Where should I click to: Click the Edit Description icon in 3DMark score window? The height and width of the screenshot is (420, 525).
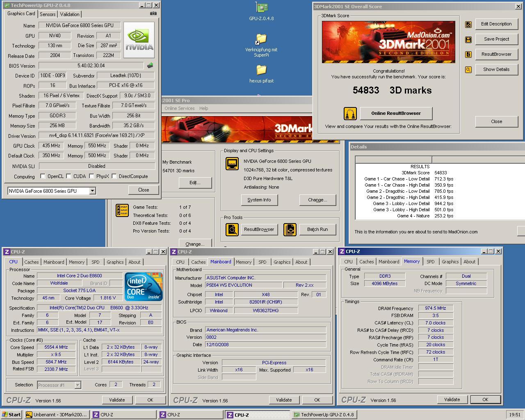(468, 25)
